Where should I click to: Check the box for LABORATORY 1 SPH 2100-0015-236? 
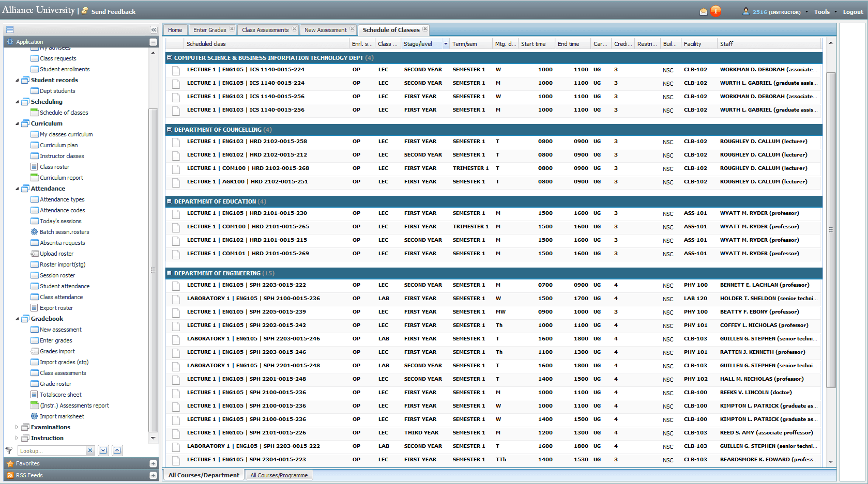pyautogui.click(x=176, y=299)
